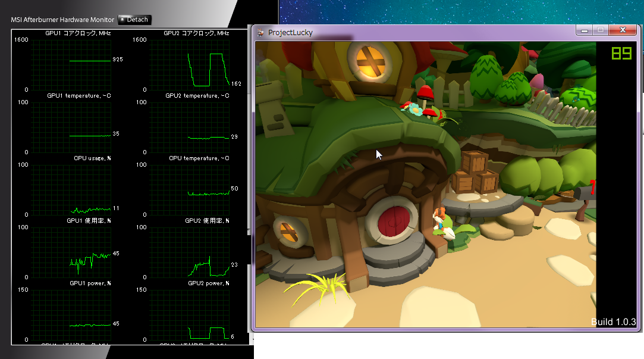
Task: Click the Detach button in Afterburner monitor
Action: 135,20
